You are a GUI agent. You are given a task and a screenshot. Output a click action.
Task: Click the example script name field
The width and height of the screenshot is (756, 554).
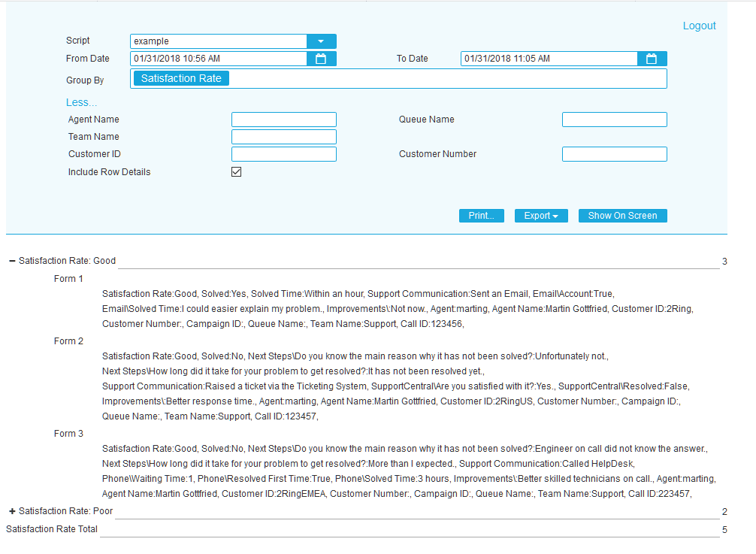tap(218, 41)
